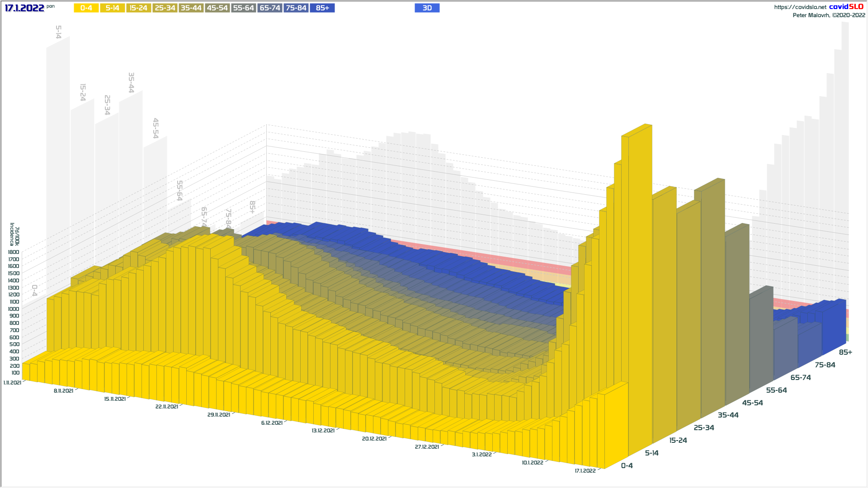Screen dimensions: 868x488
Task: Toggle the 15-24 age group legend button
Action: coord(138,8)
